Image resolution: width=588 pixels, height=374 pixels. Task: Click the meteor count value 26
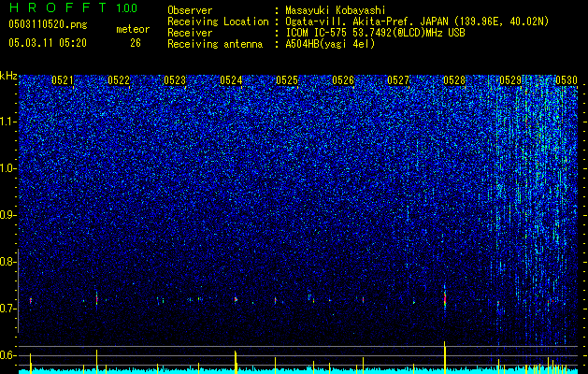(x=136, y=43)
